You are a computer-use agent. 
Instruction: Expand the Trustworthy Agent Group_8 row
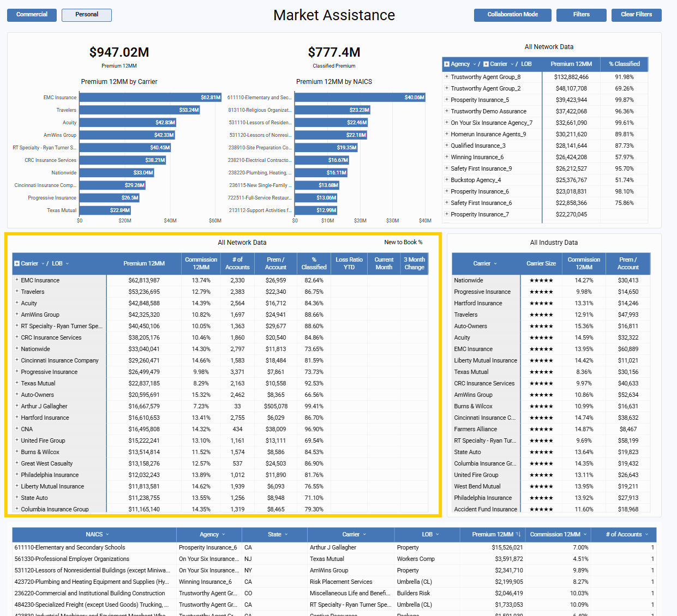447,77
